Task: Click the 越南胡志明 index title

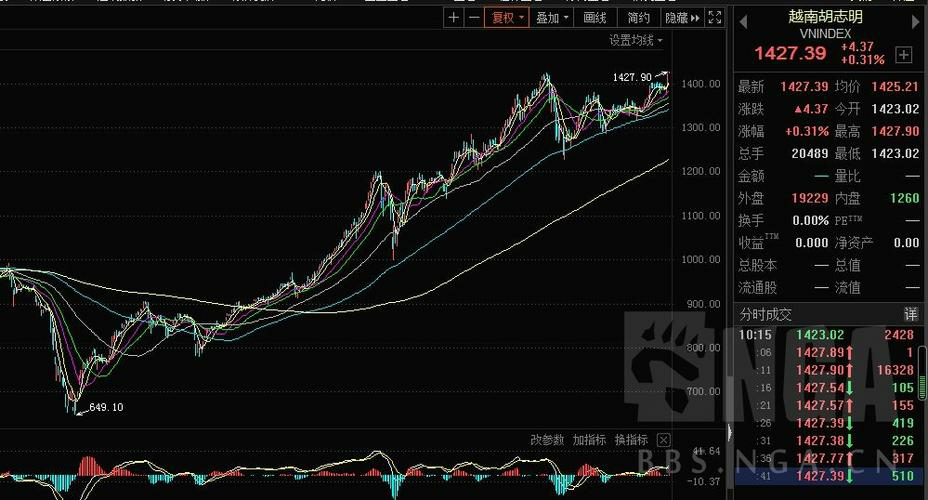Action: (825, 16)
